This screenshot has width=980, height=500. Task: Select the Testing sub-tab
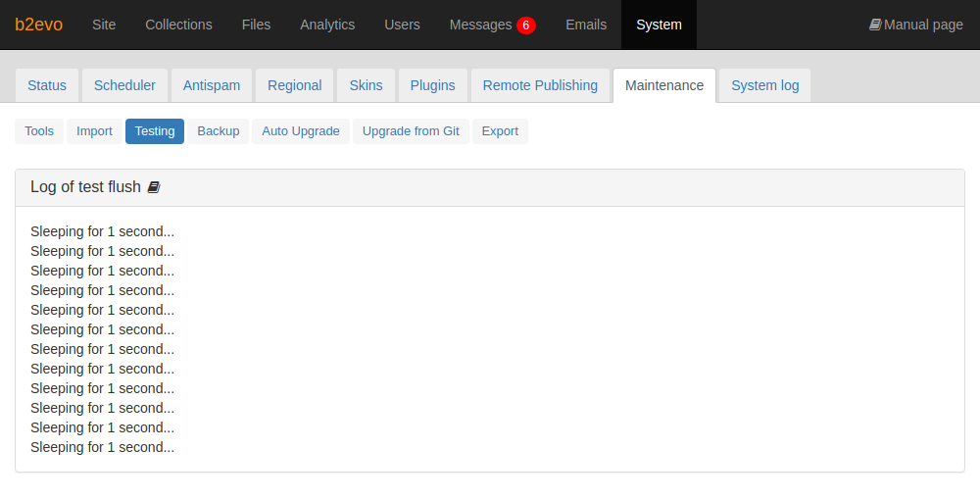tap(155, 131)
